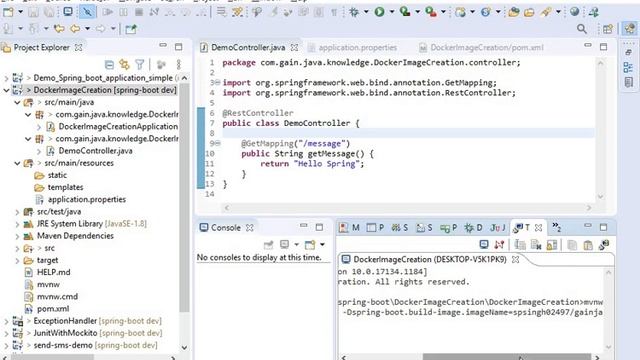Select the Terminal 'T' view tab
The width and height of the screenshot is (640, 360).
522,228
